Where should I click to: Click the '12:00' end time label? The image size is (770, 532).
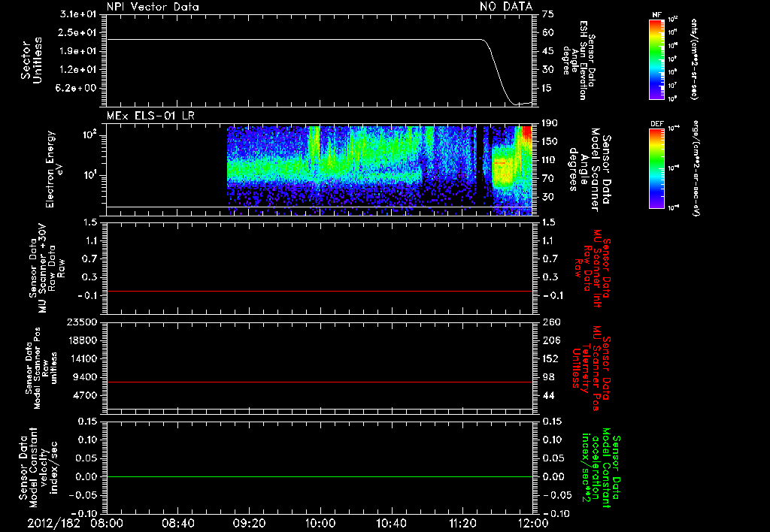[x=532, y=523]
